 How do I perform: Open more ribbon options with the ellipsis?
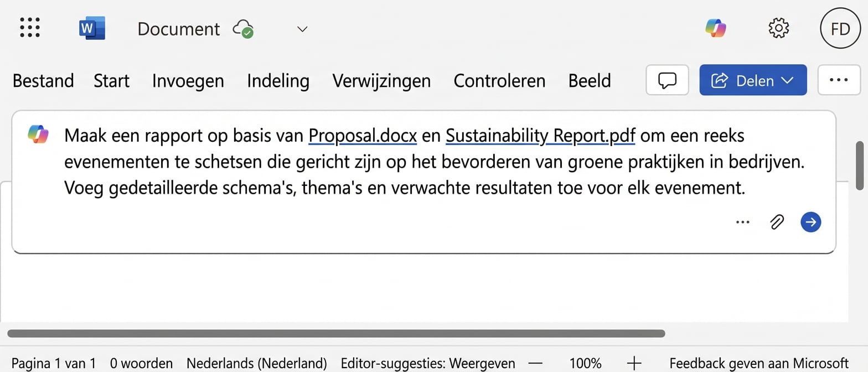tap(839, 80)
